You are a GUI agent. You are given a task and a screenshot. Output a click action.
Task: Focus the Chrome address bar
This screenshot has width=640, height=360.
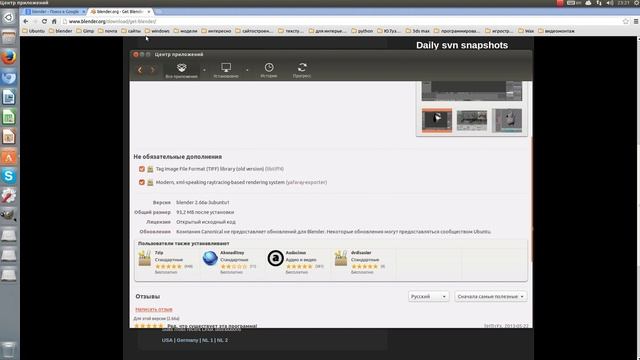tap(341, 21)
